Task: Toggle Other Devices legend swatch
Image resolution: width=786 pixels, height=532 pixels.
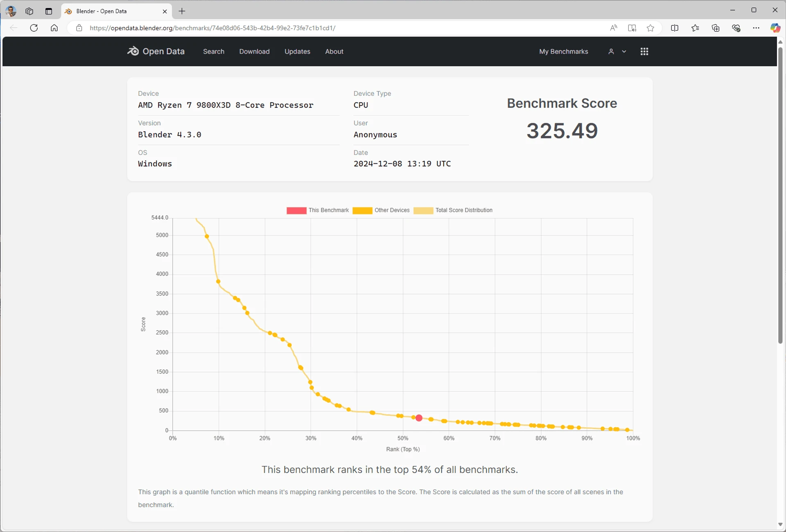Action: click(x=362, y=210)
